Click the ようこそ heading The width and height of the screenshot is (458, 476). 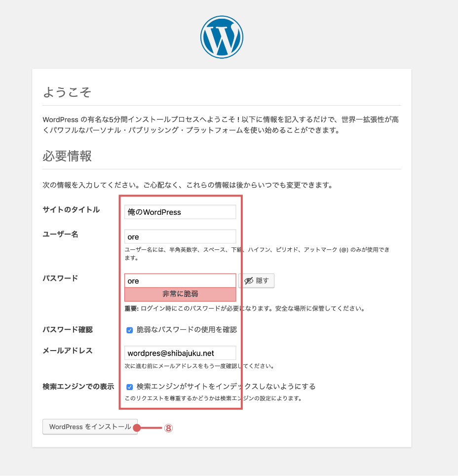pyautogui.click(x=67, y=92)
